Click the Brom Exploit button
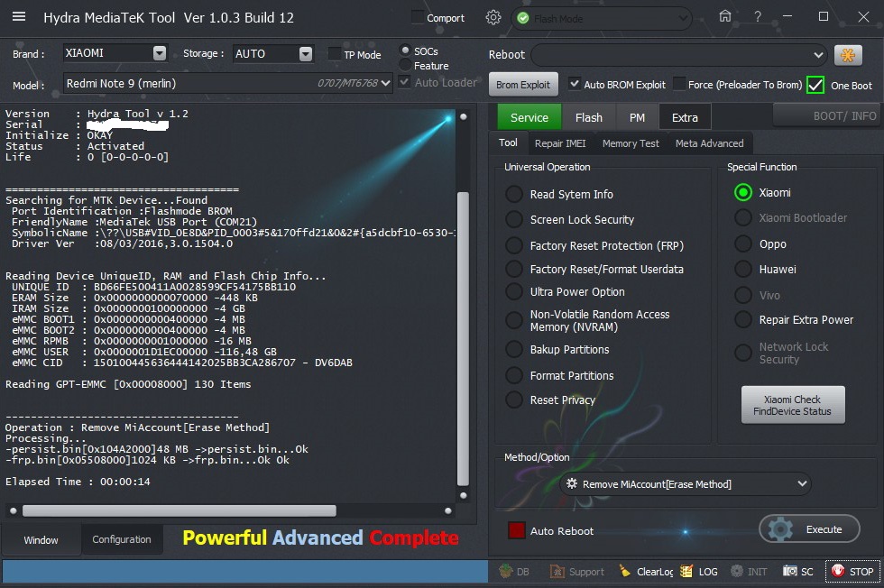This screenshot has width=884, height=588. (523, 85)
